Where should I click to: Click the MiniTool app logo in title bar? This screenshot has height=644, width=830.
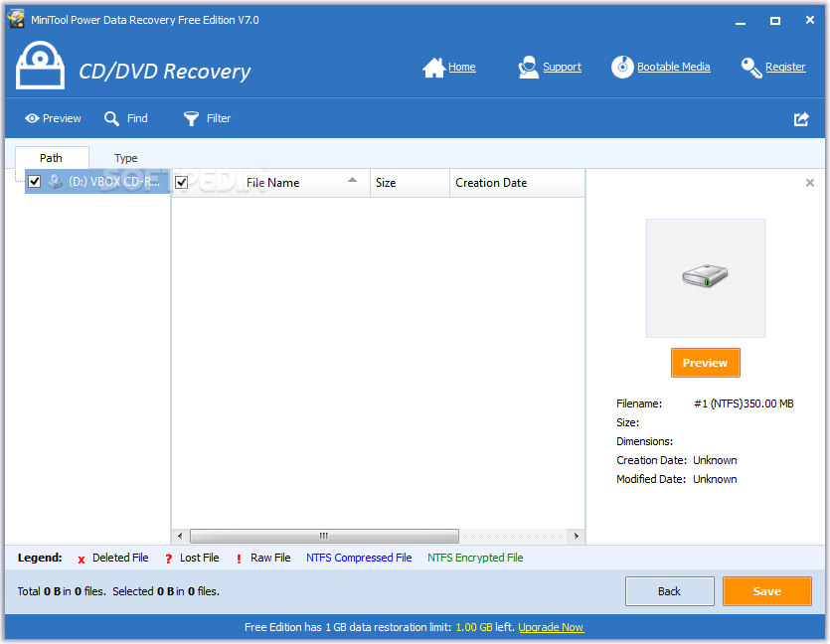click(x=16, y=20)
